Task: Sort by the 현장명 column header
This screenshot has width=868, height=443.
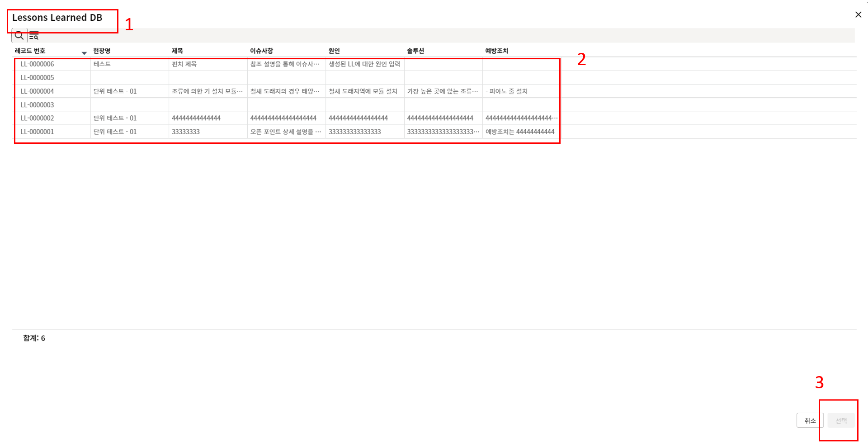Action: [102, 51]
